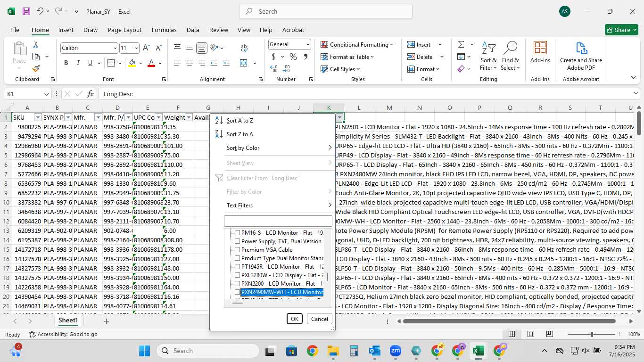Check the PT1945R LCD Monitor filter box

tap(238, 267)
